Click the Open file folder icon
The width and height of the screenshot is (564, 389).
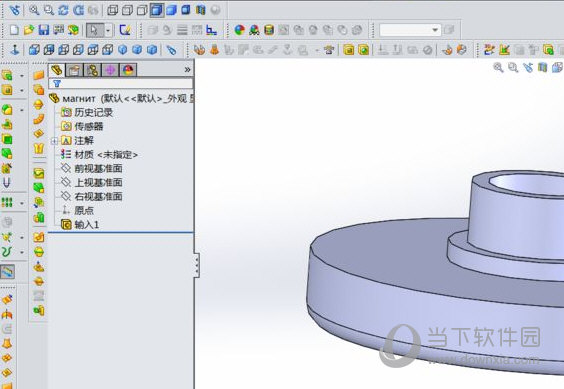pos(29,30)
